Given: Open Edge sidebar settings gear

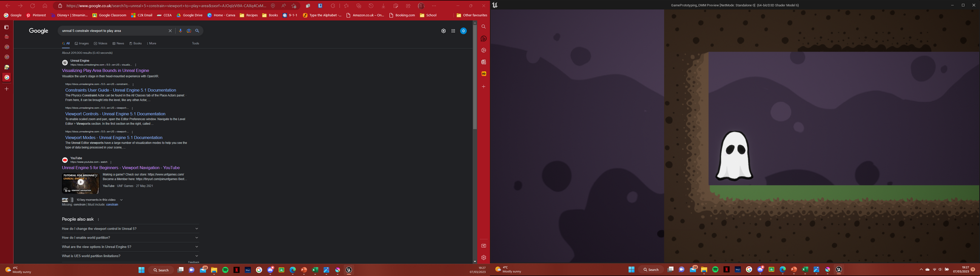Looking at the screenshot, I should point(484,257).
